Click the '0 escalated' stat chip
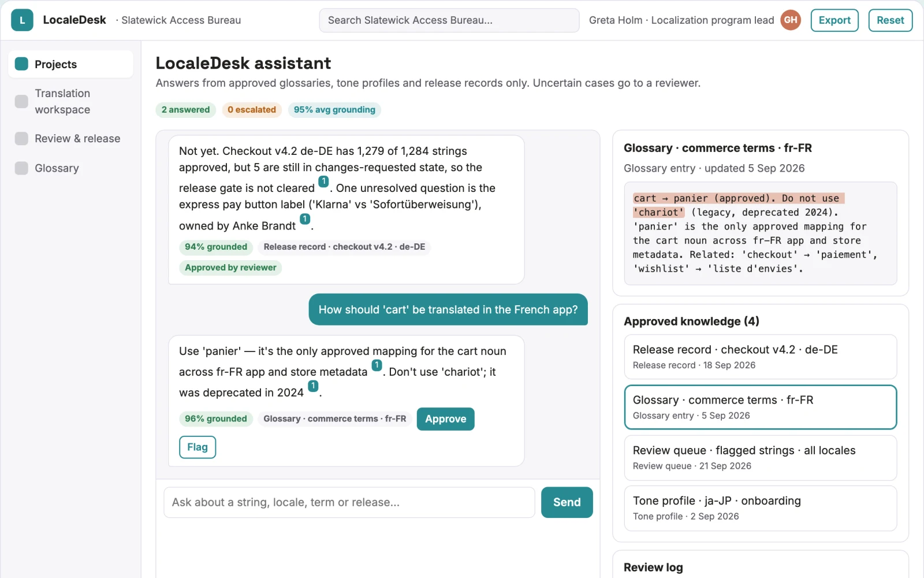The image size is (924, 578). pyautogui.click(x=252, y=110)
